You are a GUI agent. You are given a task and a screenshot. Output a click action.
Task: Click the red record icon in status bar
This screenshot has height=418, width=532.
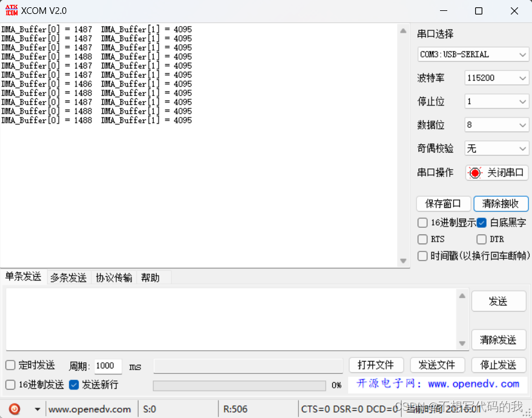(x=15, y=409)
